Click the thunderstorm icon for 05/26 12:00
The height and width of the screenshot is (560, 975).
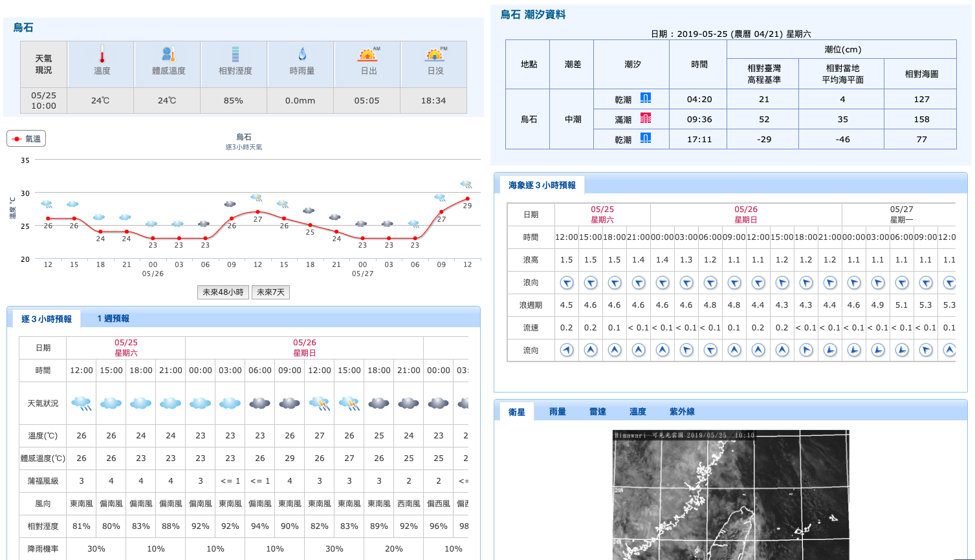(x=320, y=404)
